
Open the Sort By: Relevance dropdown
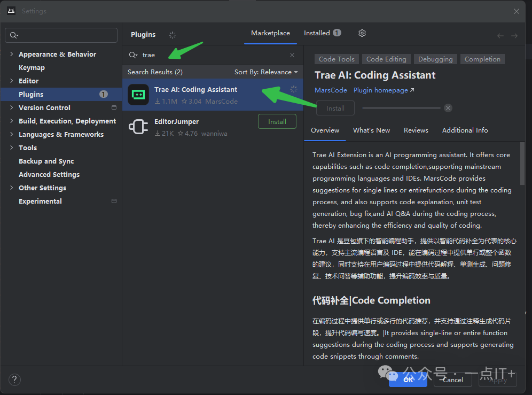tap(266, 72)
